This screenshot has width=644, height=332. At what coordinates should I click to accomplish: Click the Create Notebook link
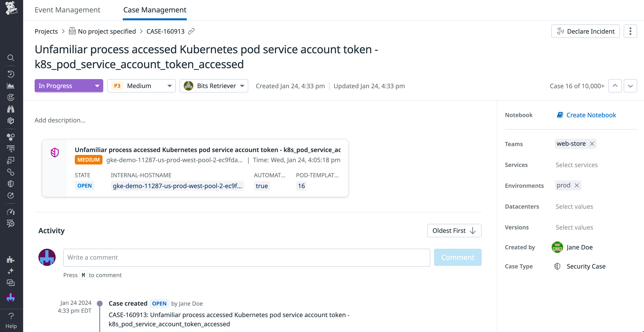point(586,115)
